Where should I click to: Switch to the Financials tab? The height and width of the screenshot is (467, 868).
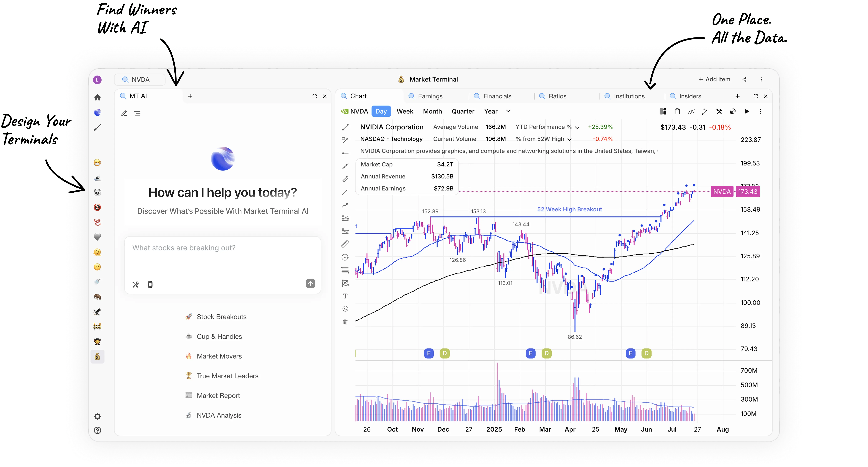pos(497,96)
